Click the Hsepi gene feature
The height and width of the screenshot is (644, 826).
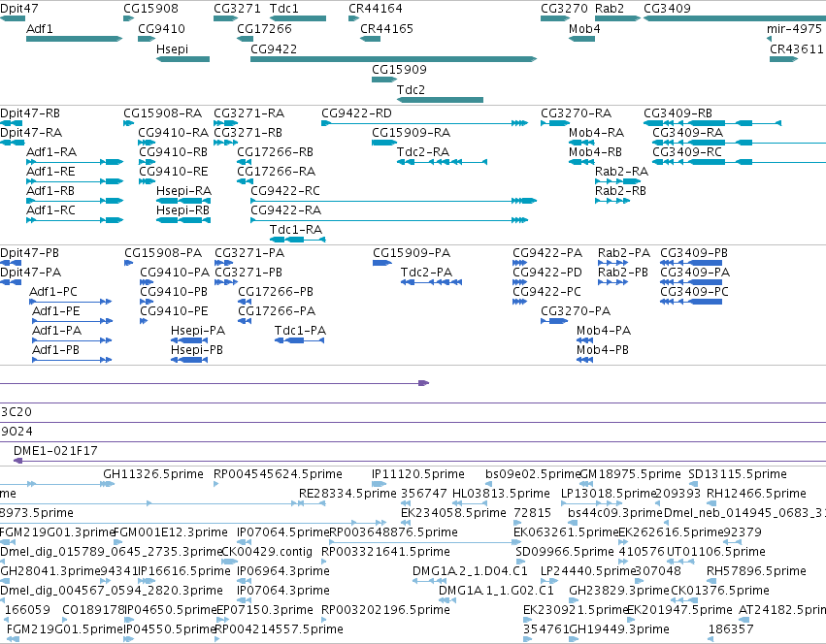tap(182, 59)
